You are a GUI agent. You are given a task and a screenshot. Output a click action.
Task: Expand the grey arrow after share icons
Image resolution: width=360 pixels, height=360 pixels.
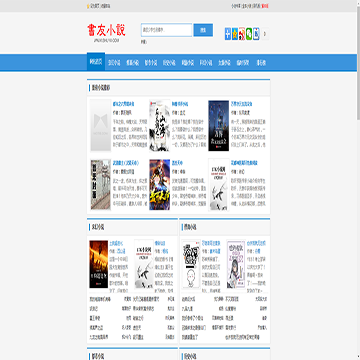click(x=265, y=34)
